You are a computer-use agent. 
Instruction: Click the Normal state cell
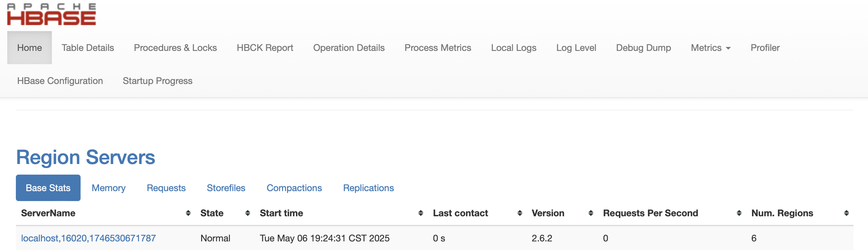pos(215,238)
